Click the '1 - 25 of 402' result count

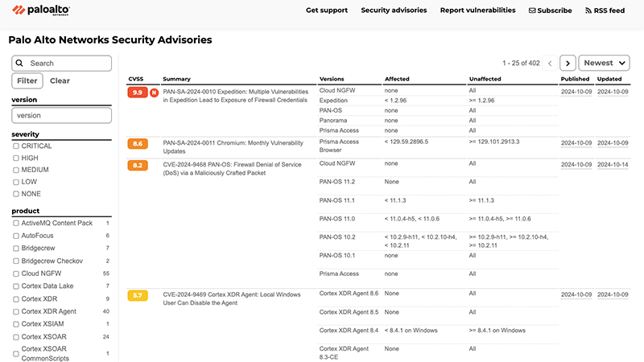(521, 64)
